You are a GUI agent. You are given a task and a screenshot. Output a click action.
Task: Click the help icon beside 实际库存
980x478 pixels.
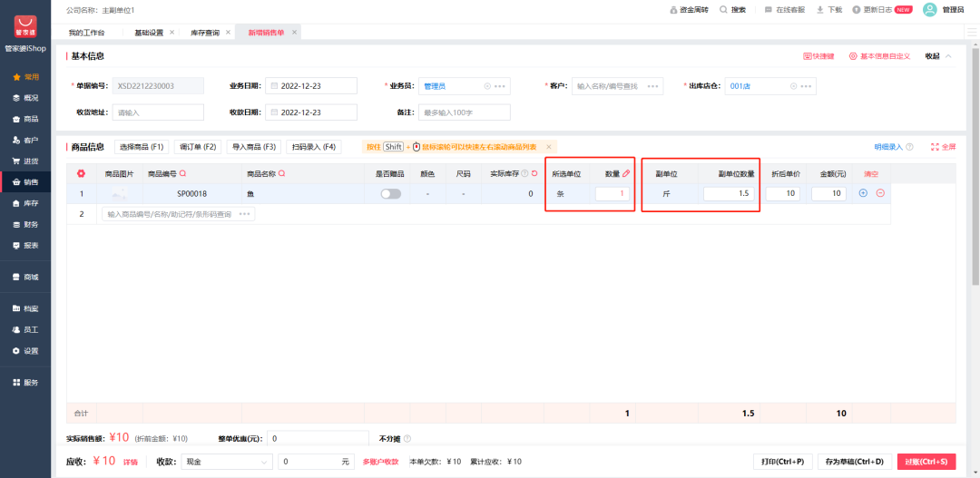click(x=525, y=174)
